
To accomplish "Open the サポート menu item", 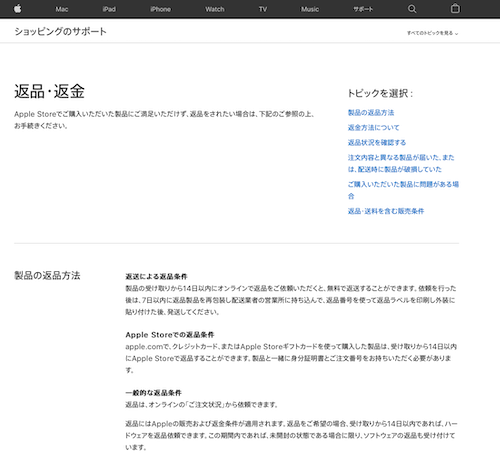I will (x=363, y=9).
